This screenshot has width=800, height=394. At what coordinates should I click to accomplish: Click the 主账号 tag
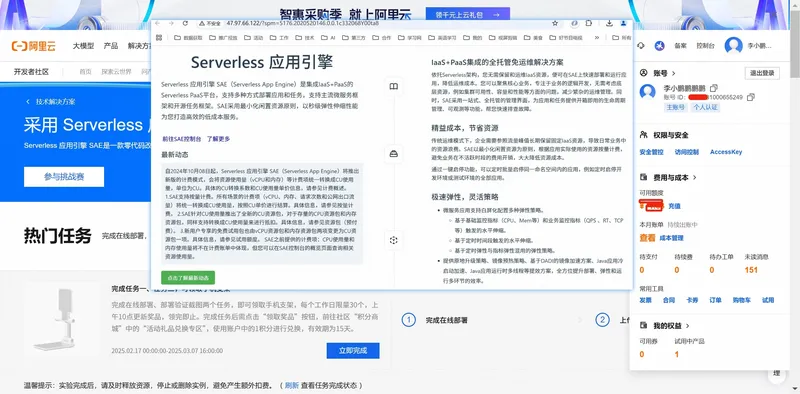pyautogui.click(x=676, y=107)
